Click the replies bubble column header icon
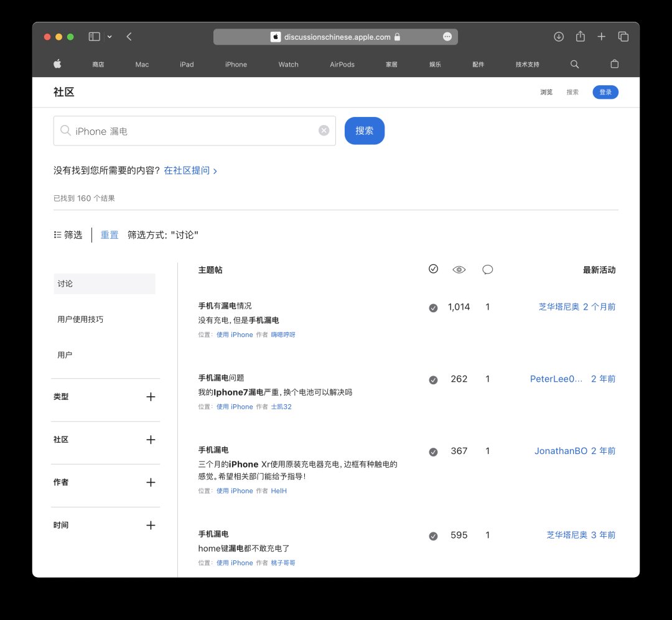The image size is (672, 620). [487, 269]
